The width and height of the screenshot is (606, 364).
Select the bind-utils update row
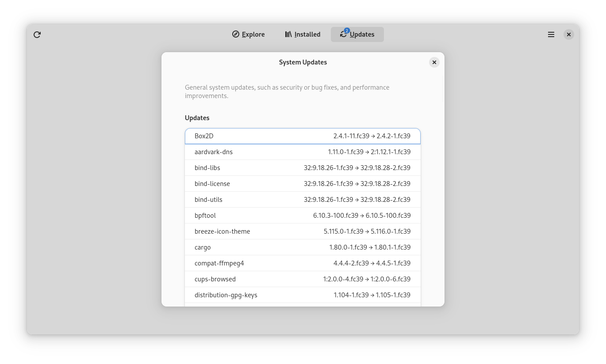coord(303,200)
